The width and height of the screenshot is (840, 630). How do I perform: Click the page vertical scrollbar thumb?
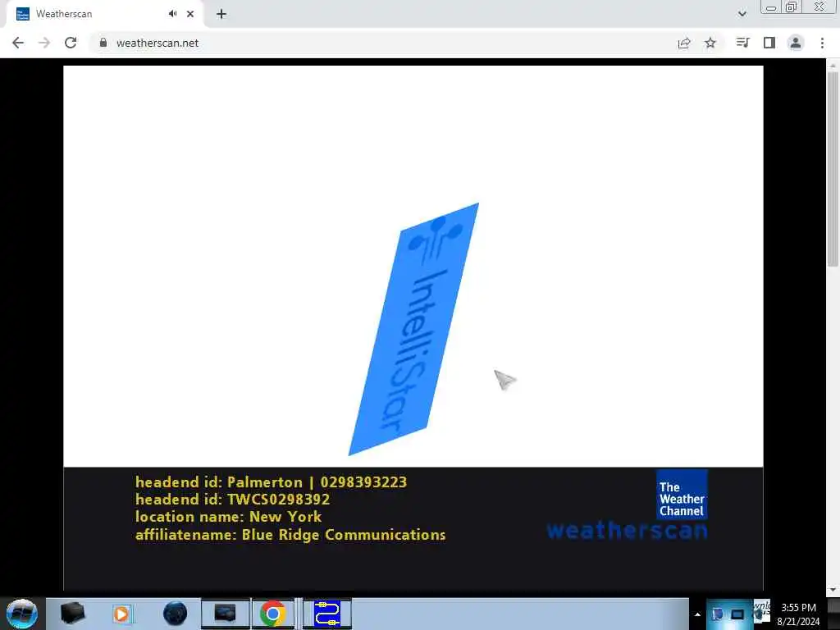(x=833, y=167)
